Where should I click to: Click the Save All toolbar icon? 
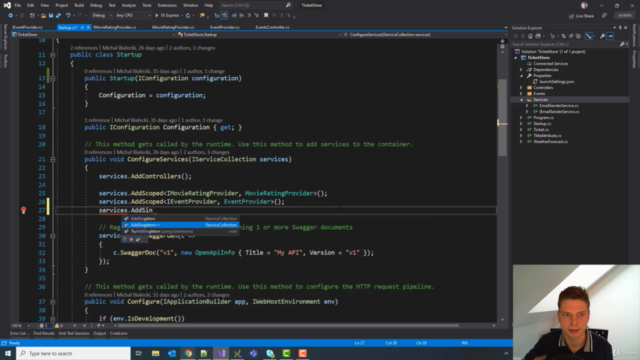(58, 16)
